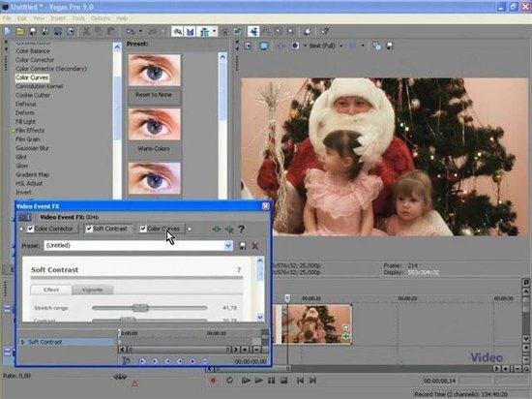Click the Save Preset disk icon
The height and width of the screenshot is (399, 532).
[243, 246]
